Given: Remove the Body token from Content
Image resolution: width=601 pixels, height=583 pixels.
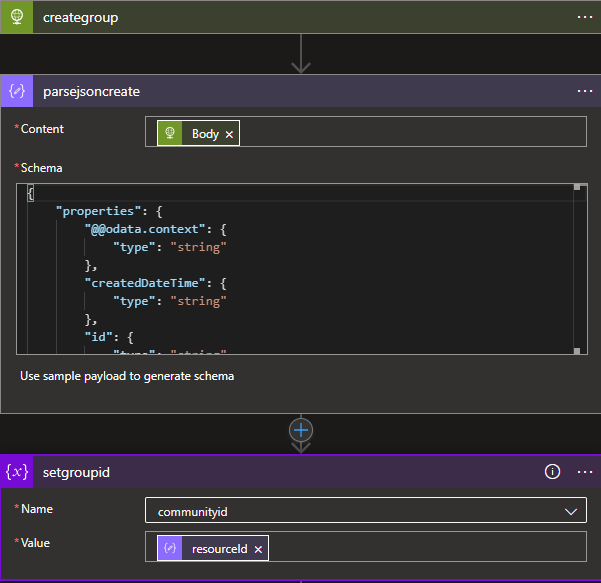Looking at the screenshot, I should point(229,134).
